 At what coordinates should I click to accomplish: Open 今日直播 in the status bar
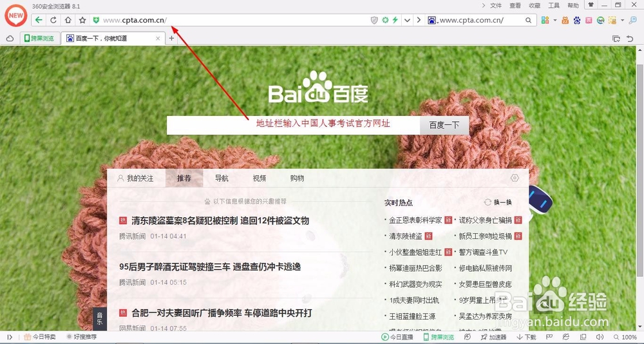(397, 337)
